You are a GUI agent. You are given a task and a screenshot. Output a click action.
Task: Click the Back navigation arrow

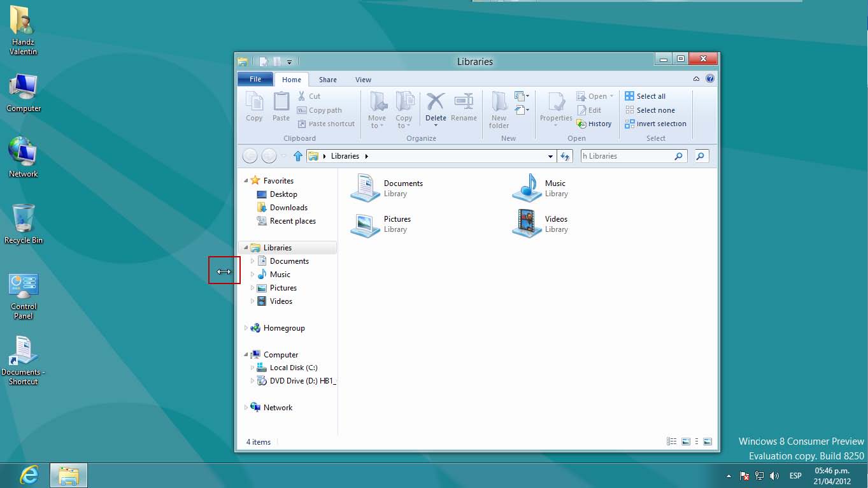point(250,156)
